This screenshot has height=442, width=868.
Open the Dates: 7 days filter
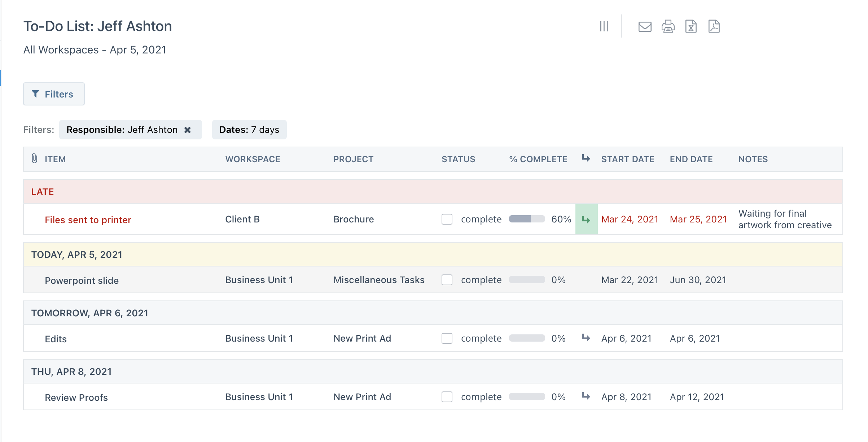[249, 130]
